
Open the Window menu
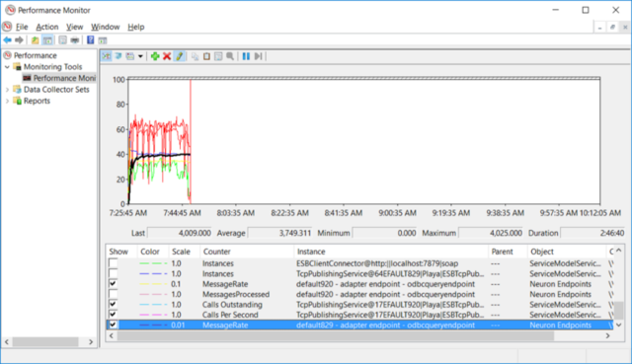106,27
